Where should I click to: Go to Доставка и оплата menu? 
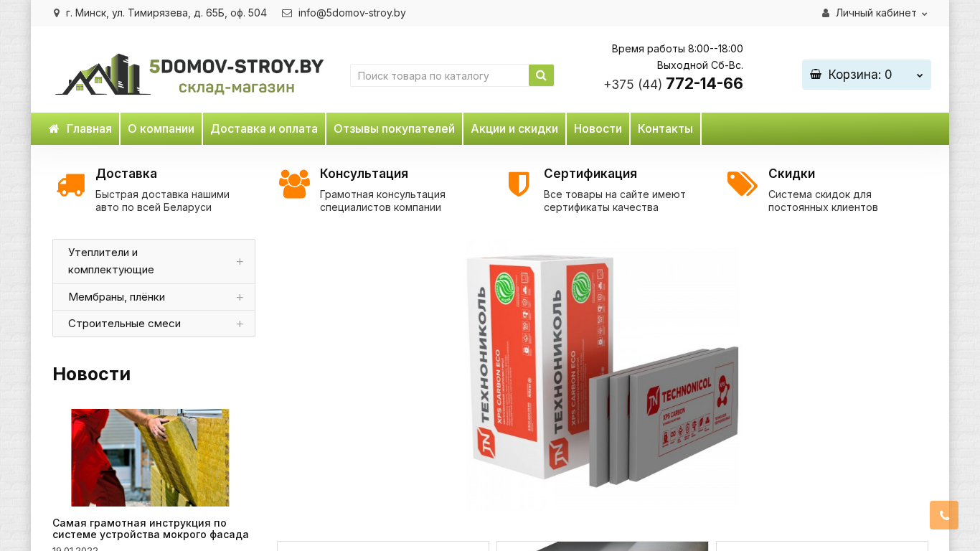(264, 129)
